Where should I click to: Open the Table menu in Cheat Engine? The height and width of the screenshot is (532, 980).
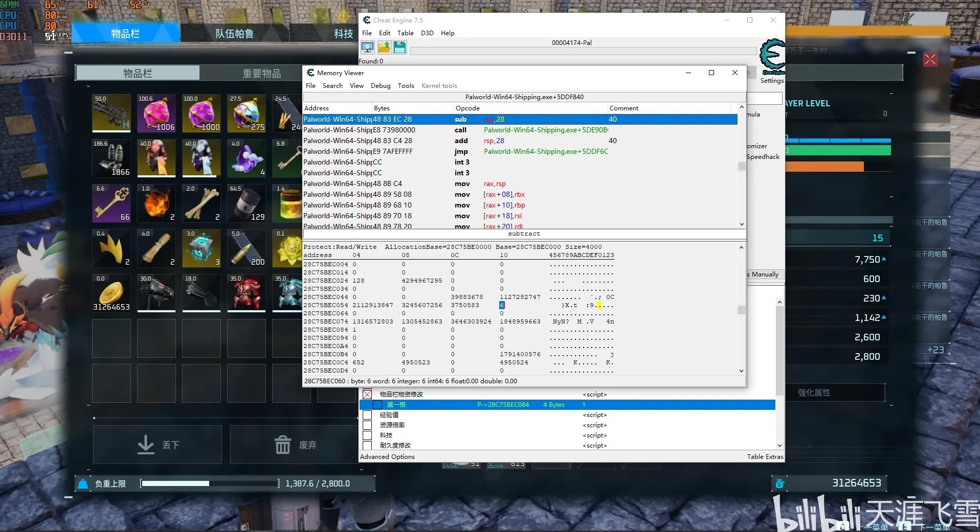[x=405, y=33]
